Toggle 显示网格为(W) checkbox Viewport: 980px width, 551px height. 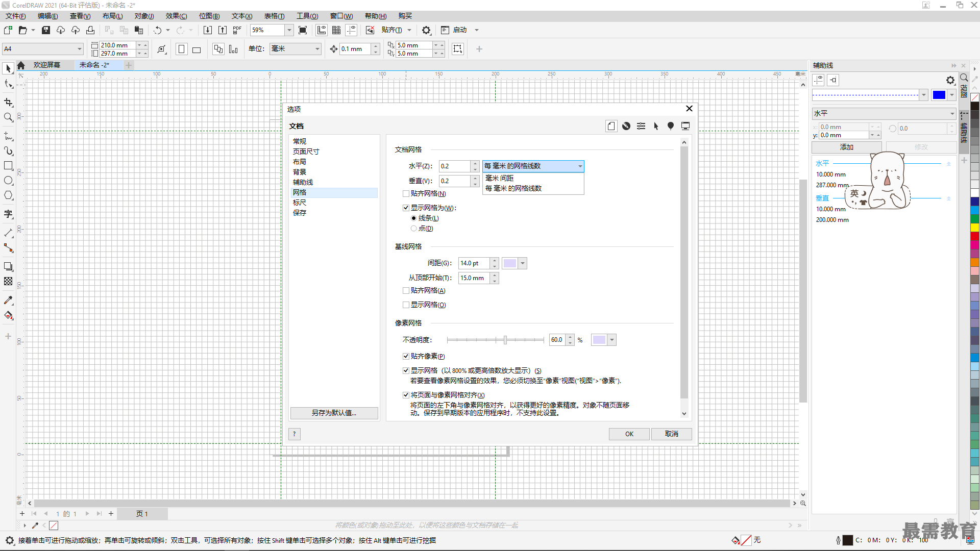406,208
